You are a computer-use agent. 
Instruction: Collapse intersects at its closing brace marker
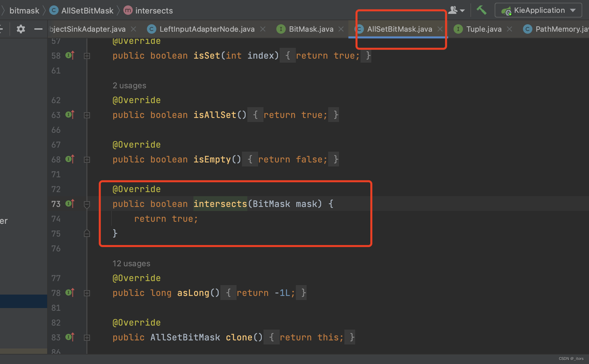coord(87,233)
